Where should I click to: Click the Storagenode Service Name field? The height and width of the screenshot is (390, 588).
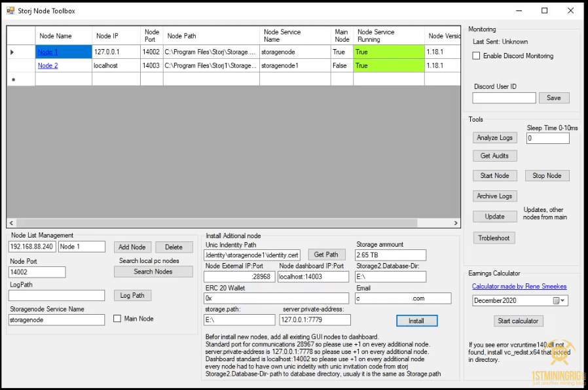pyautogui.click(x=56, y=320)
